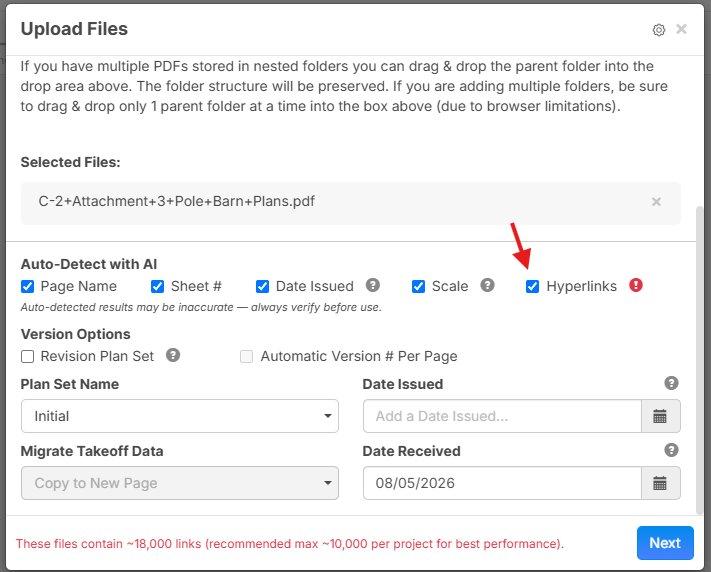
Task: Enable the Revision Plan Set checkbox
Action: pyautogui.click(x=28, y=357)
